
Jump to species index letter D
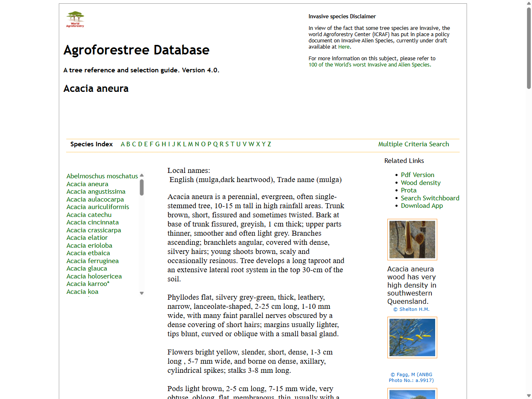pos(140,144)
